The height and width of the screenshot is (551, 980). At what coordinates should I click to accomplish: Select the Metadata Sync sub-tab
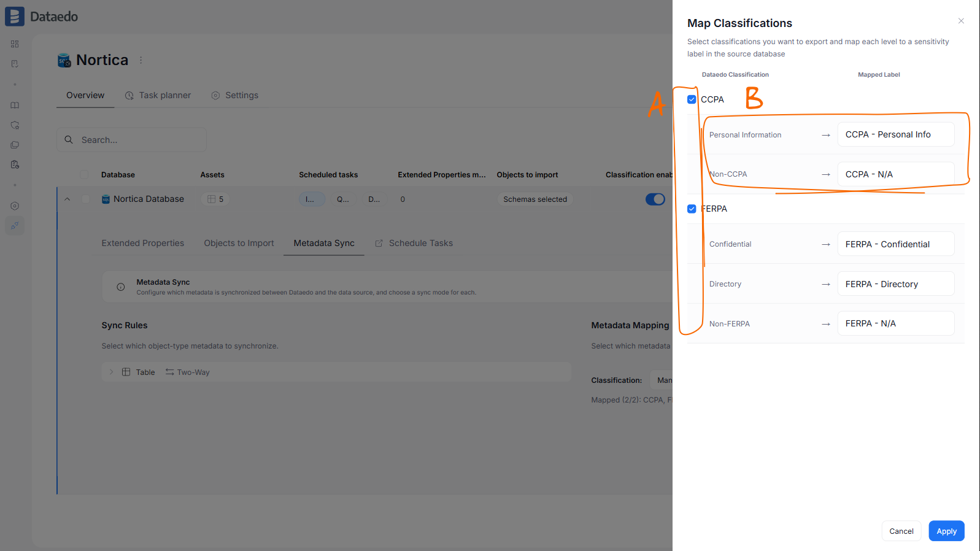pos(324,243)
